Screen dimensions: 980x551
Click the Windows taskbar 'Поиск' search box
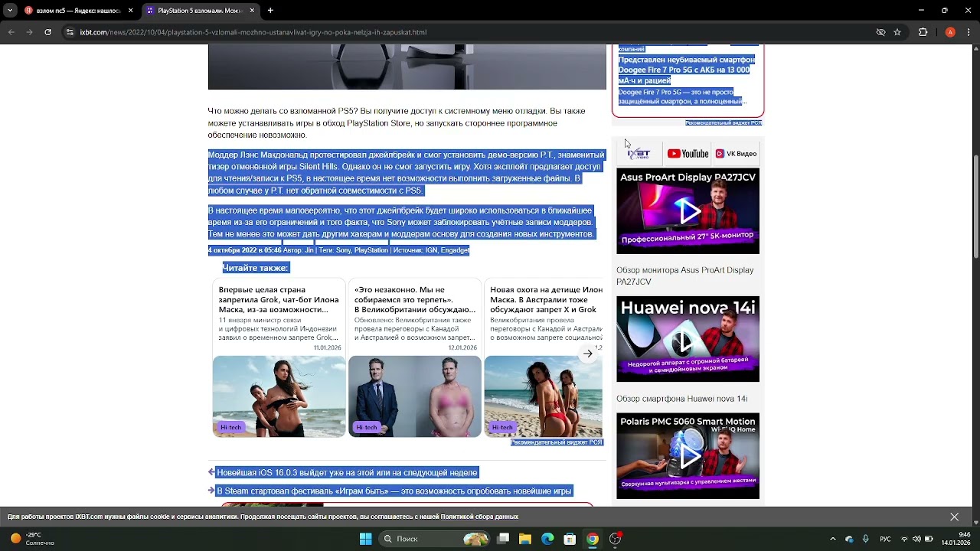434,539
